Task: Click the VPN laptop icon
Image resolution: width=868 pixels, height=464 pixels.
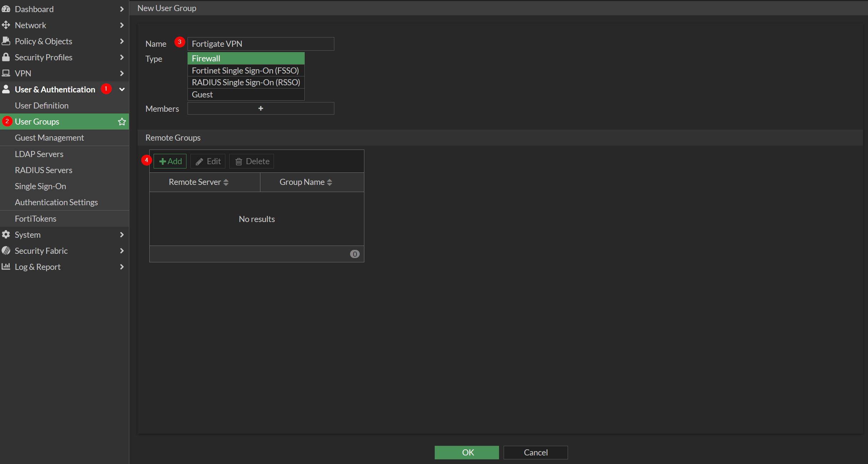Action: click(6, 73)
